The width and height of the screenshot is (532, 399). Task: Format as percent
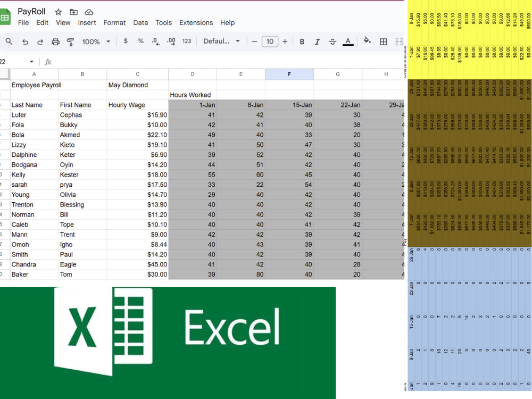(140, 41)
